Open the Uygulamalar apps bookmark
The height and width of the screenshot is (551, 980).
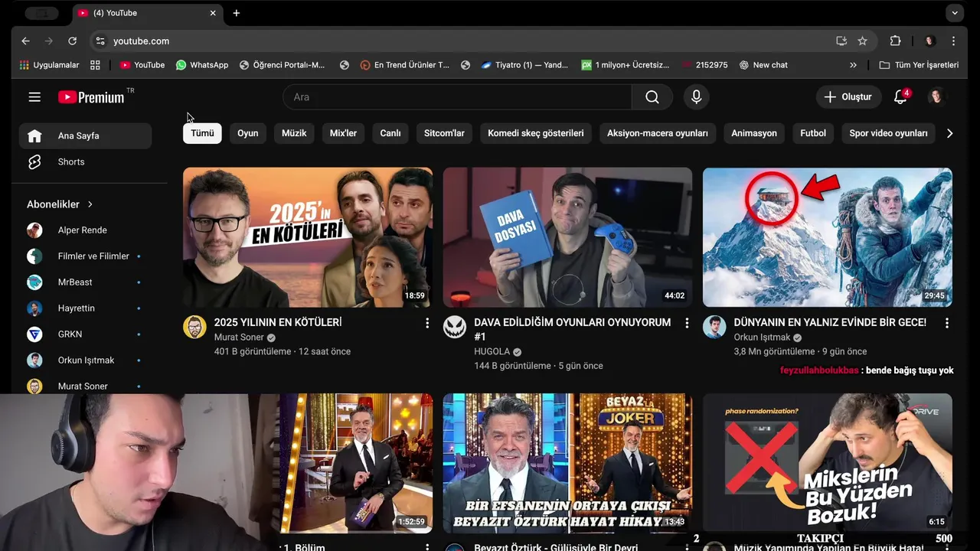click(49, 65)
